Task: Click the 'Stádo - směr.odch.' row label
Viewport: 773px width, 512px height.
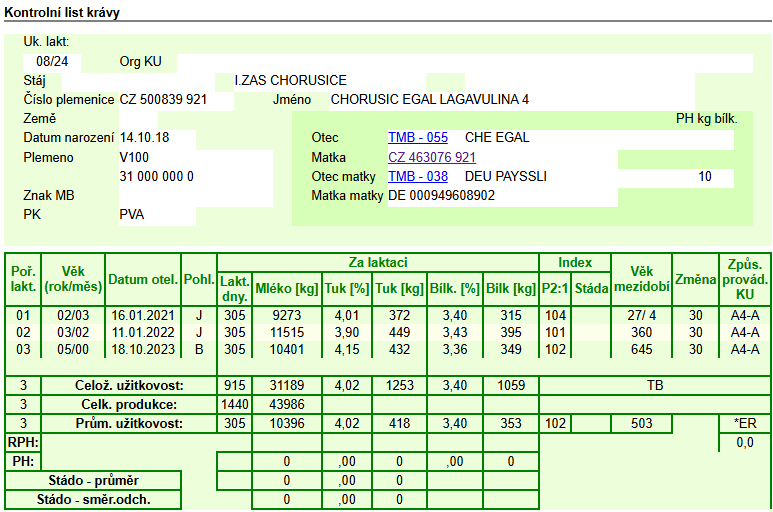Action: pyautogui.click(x=93, y=500)
